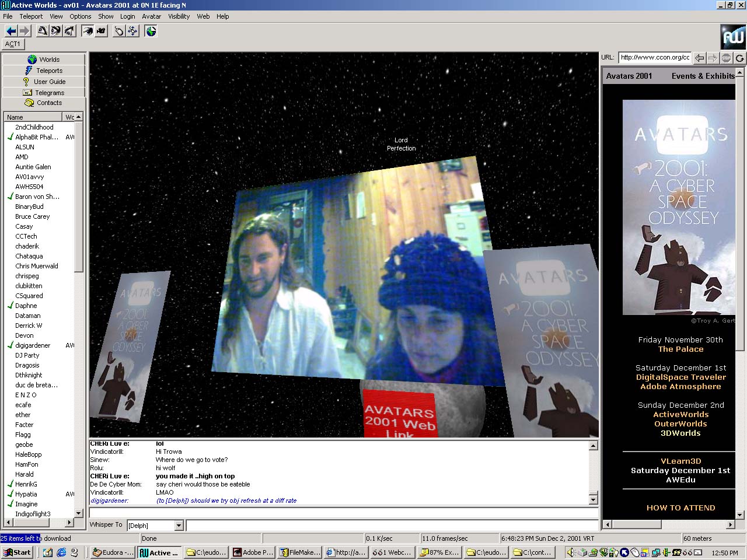Viewport: 747px width, 560px height.
Task: Reload the web panel with refresh icon
Action: coord(739,58)
